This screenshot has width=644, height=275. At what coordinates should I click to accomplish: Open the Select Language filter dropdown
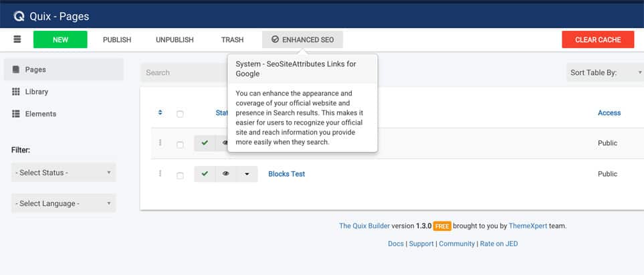pyautogui.click(x=64, y=203)
